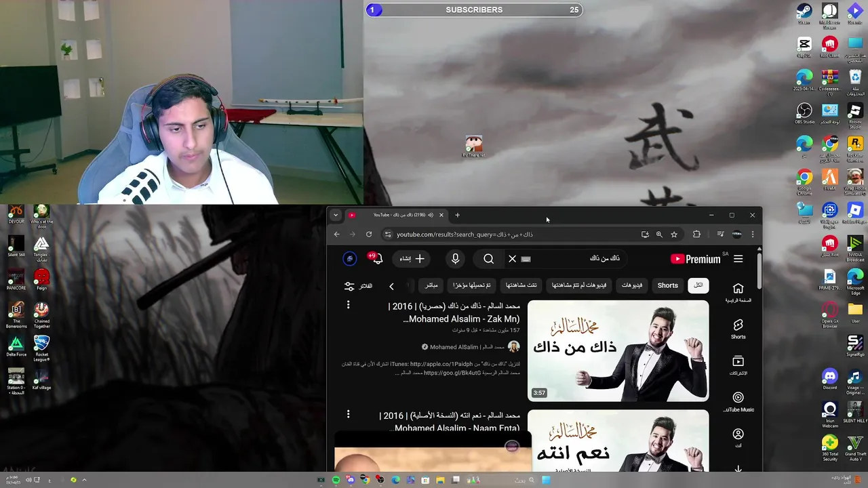This screenshot has width=868, height=488.
Task: Advance the filter chips with arrow
Action: 391,286
